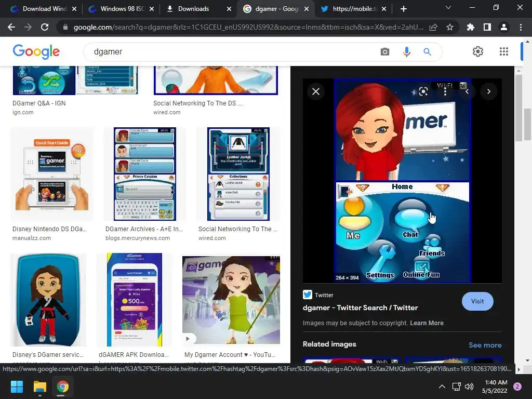Screen dimensions: 532x399
Task: Expand the tab search dropdown
Action: 448,7
